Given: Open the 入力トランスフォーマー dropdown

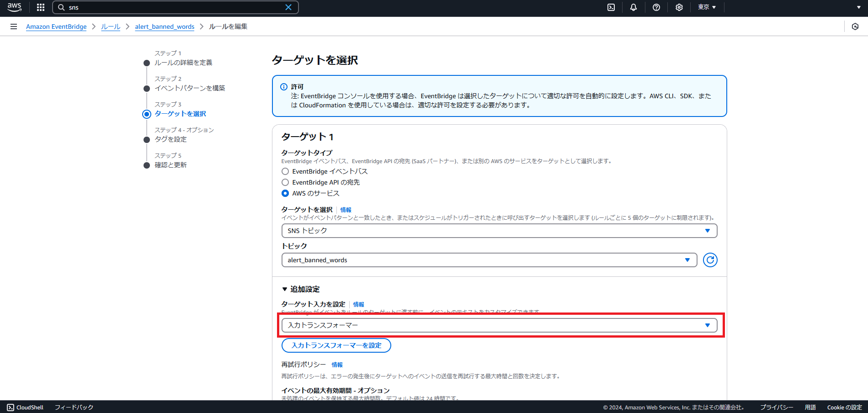Looking at the screenshot, I should coord(499,325).
